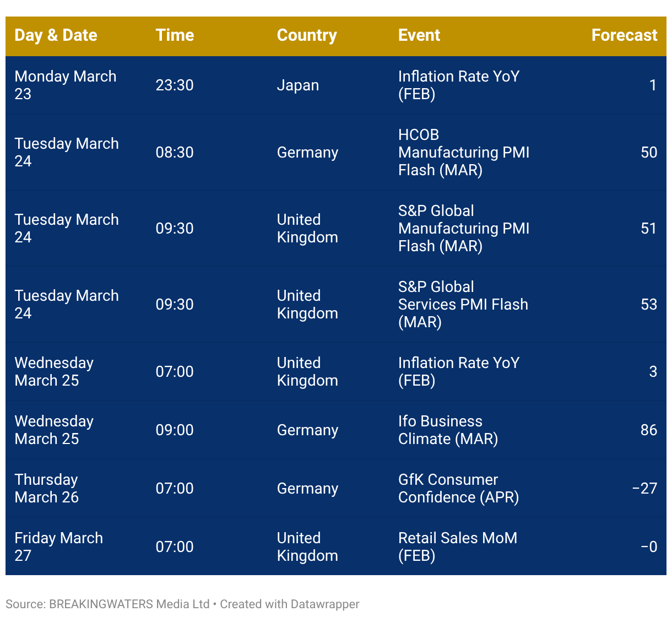The image size is (672, 617).
Task: Select the −27 forecast value
Action: pyautogui.click(x=644, y=488)
